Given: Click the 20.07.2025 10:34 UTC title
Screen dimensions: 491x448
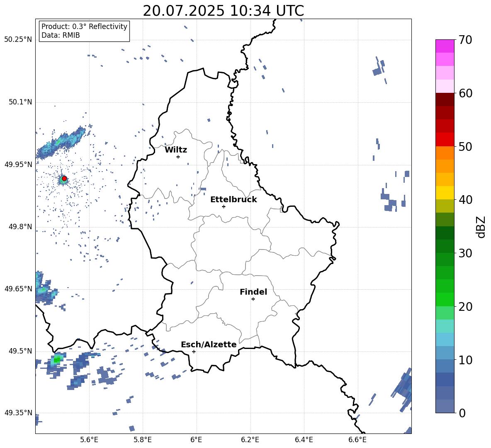Looking at the screenshot, I should point(224,11).
